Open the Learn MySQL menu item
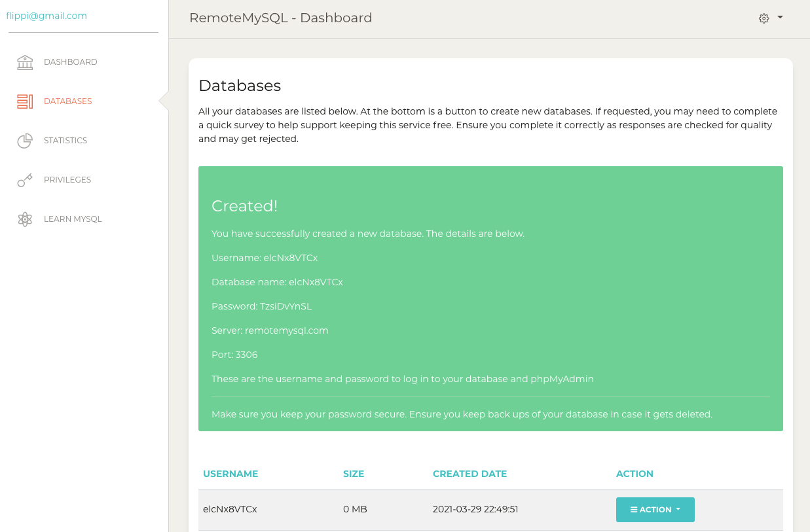This screenshot has height=532, width=810. tap(73, 219)
